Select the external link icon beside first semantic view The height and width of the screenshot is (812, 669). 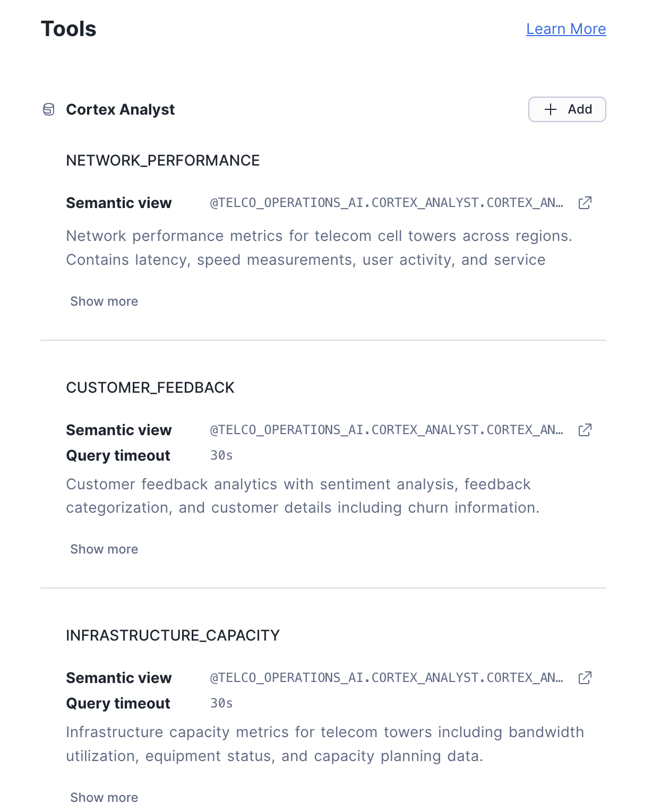click(585, 203)
